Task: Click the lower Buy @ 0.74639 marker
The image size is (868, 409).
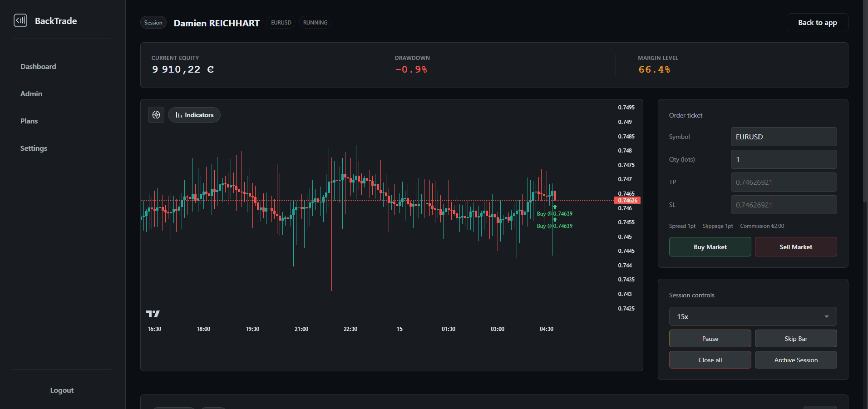Action: point(554,226)
